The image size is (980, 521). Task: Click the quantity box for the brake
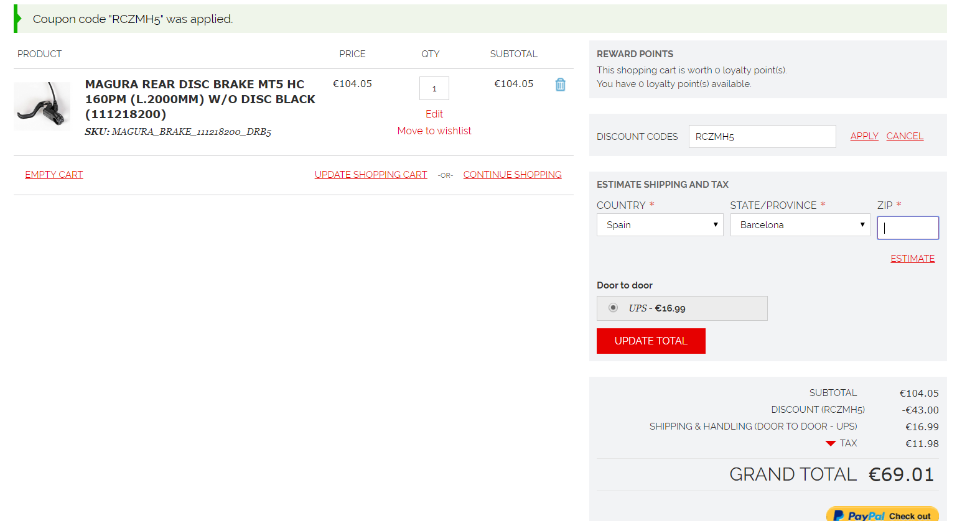pos(434,89)
